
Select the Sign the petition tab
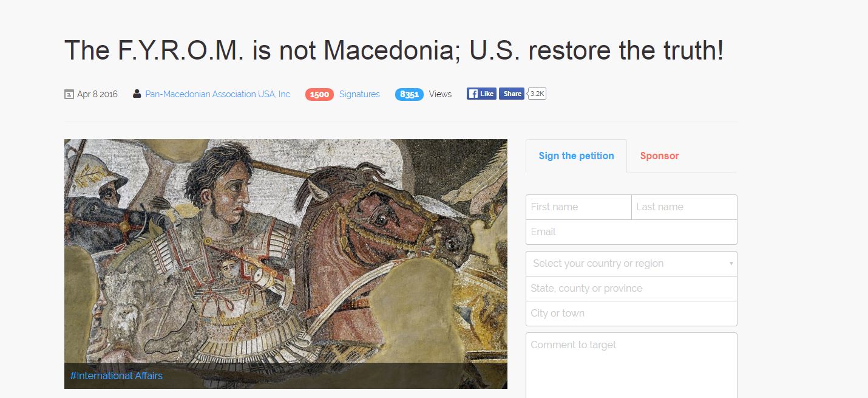point(576,156)
